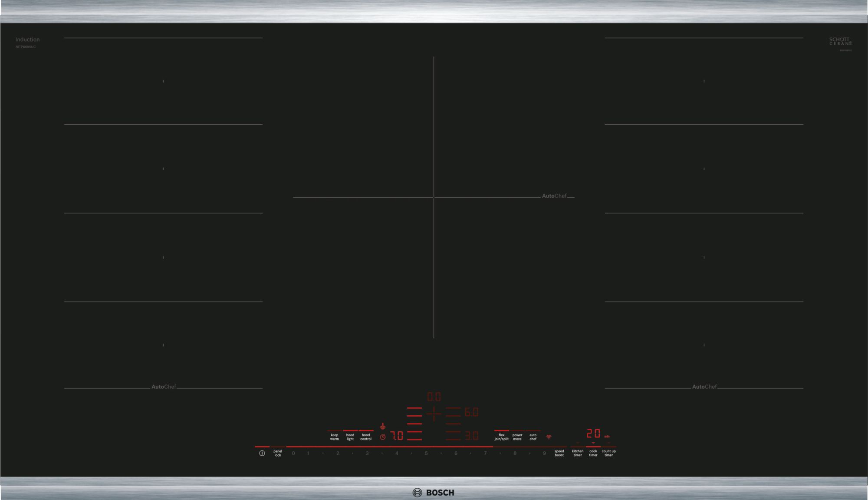Select the right cooking zone bars icon

click(x=453, y=424)
